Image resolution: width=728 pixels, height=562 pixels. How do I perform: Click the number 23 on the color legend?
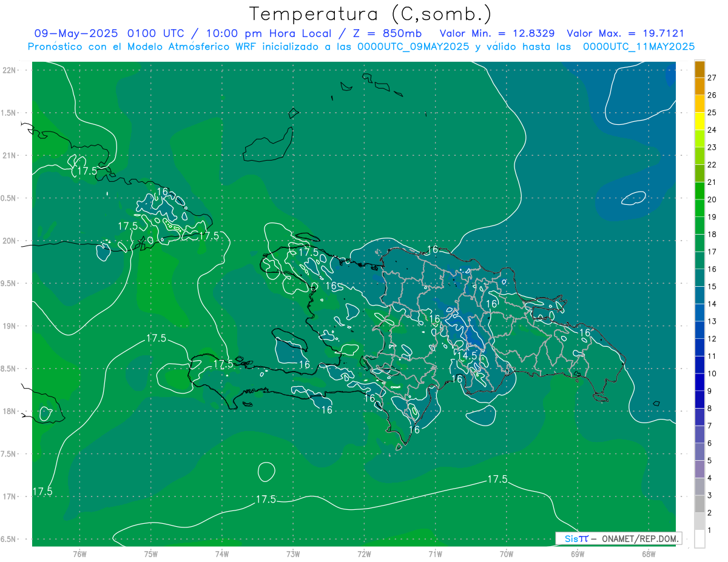pyautogui.click(x=712, y=147)
